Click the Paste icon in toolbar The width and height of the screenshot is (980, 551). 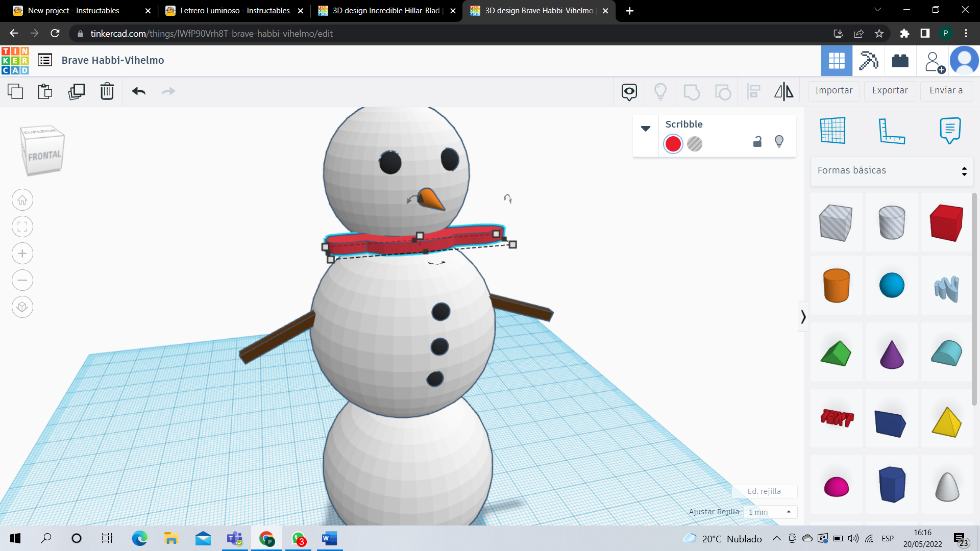pyautogui.click(x=45, y=91)
